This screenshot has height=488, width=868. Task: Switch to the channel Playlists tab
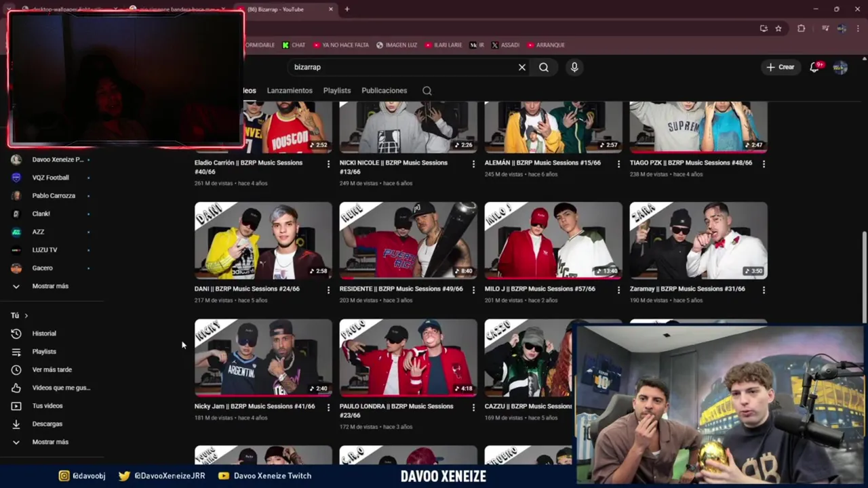coord(337,91)
